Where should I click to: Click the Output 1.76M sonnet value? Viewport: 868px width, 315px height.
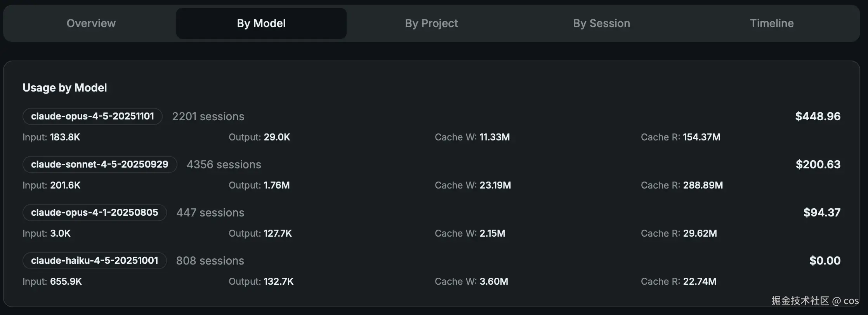[x=276, y=185]
